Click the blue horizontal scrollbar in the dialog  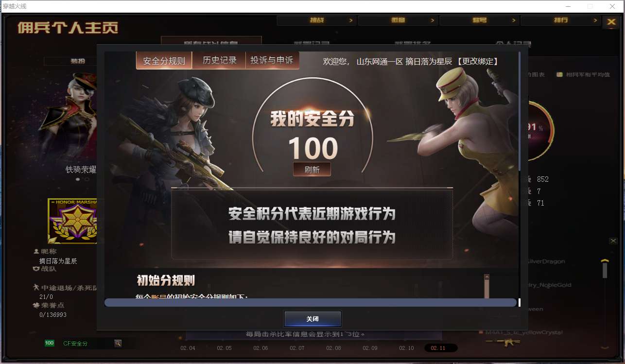[311, 303]
